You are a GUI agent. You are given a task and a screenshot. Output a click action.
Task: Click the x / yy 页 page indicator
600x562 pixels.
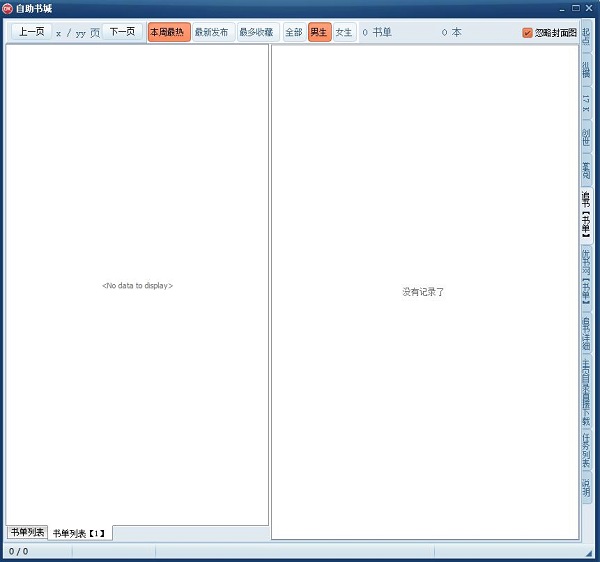78,33
